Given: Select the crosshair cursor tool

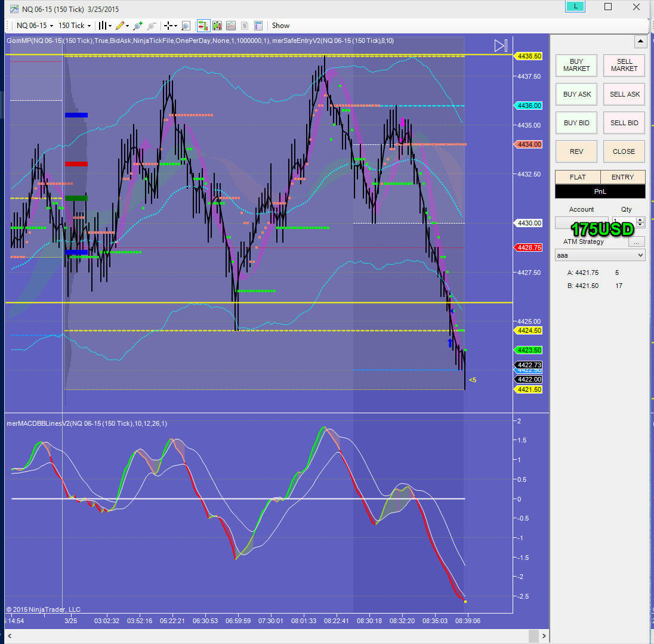Looking at the screenshot, I should 168,26.
